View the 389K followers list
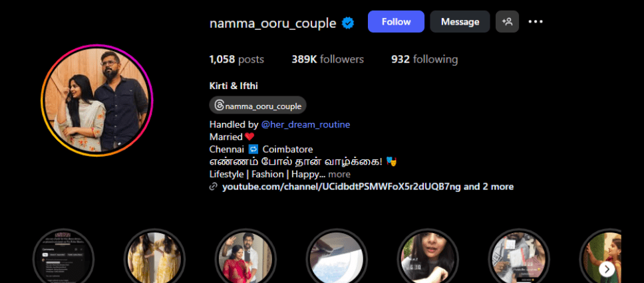The height and width of the screenshot is (283, 644). (328, 60)
